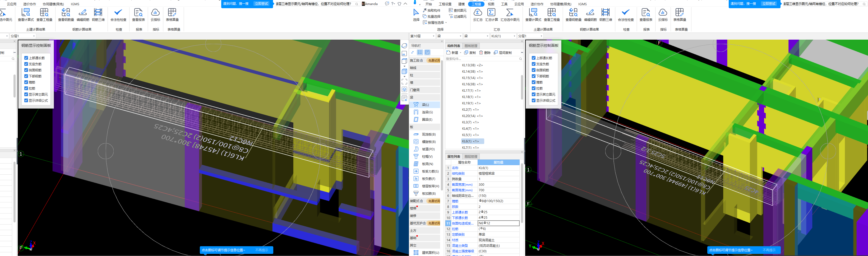Image resolution: width=868 pixels, height=256 pixels.
Task: Click 立即尝试 in the left window banner
Action: click(261, 4)
